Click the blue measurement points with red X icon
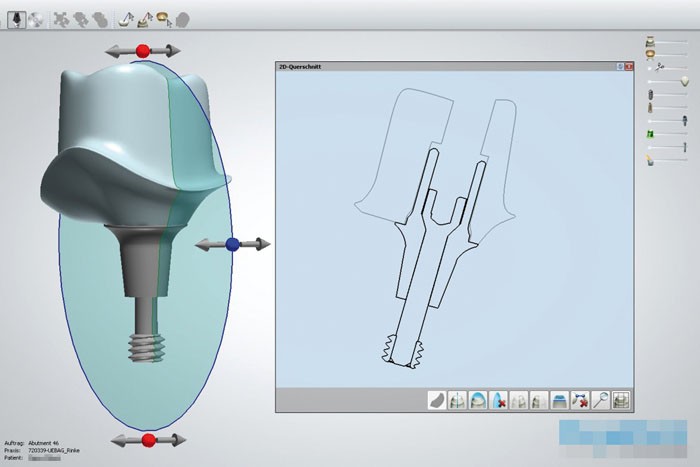700x467 pixels. pos(580,400)
